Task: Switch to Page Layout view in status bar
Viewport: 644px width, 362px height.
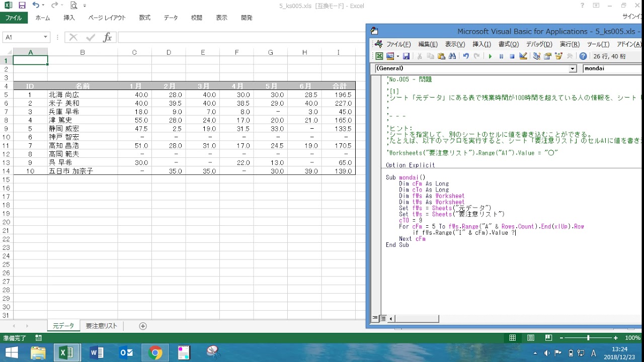Action: pos(530,338)
